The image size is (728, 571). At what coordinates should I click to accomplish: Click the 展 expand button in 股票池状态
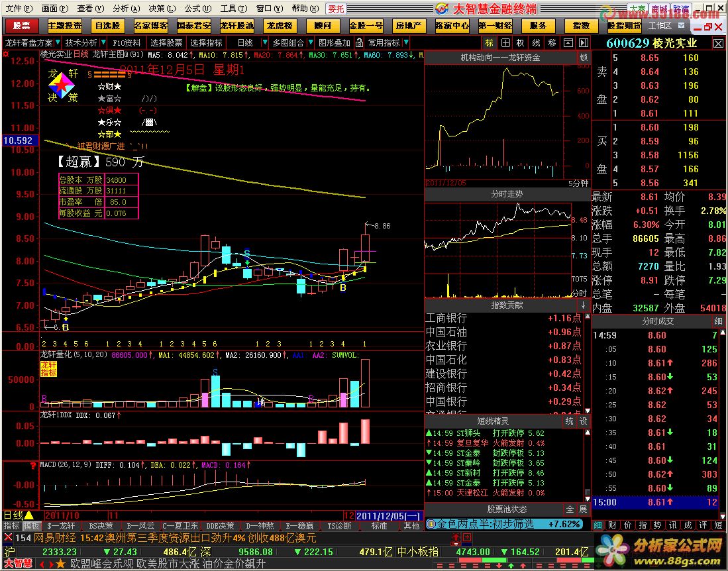584,509
